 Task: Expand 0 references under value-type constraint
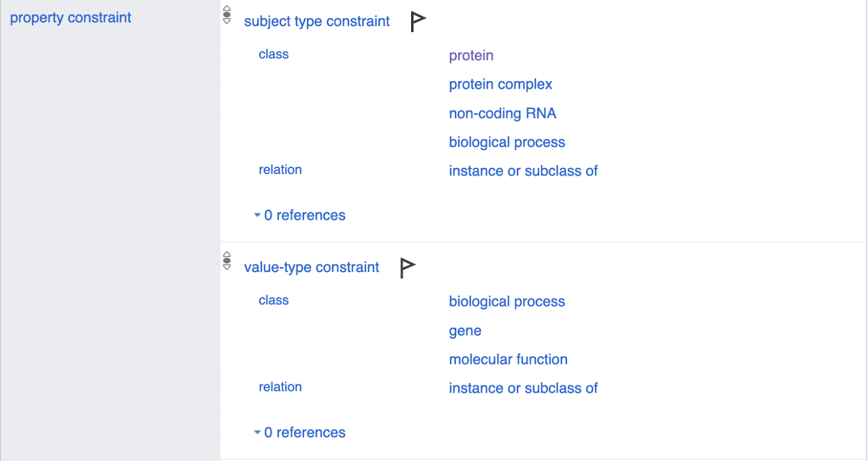300,433
